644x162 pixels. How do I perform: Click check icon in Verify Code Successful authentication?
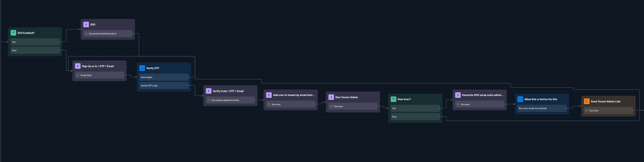click(209, 100)
